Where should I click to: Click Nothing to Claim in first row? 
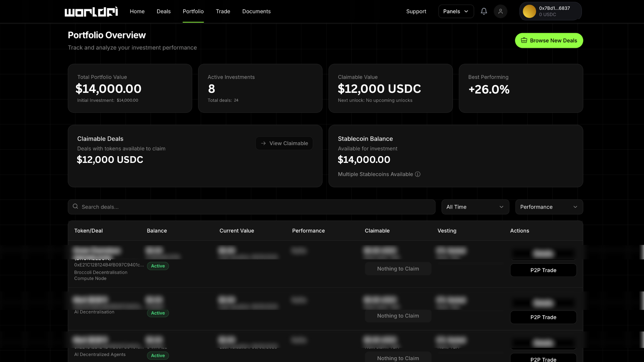click(x=398, y=269)
